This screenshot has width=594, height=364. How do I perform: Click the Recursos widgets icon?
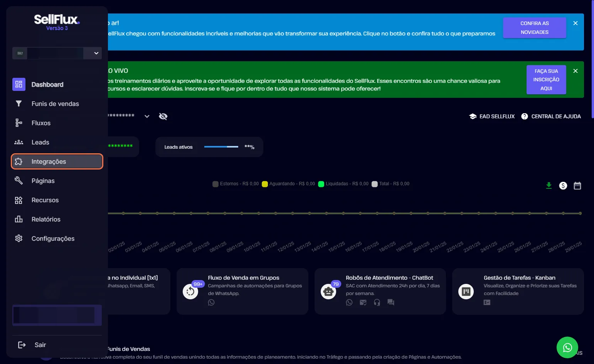19,200
